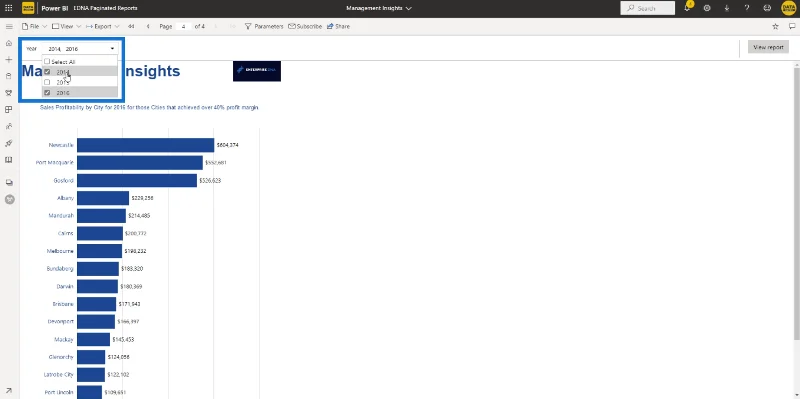Toggle the navigation pane hamburger icon
This screenshot has height=399, width=800.
[9, 27]
